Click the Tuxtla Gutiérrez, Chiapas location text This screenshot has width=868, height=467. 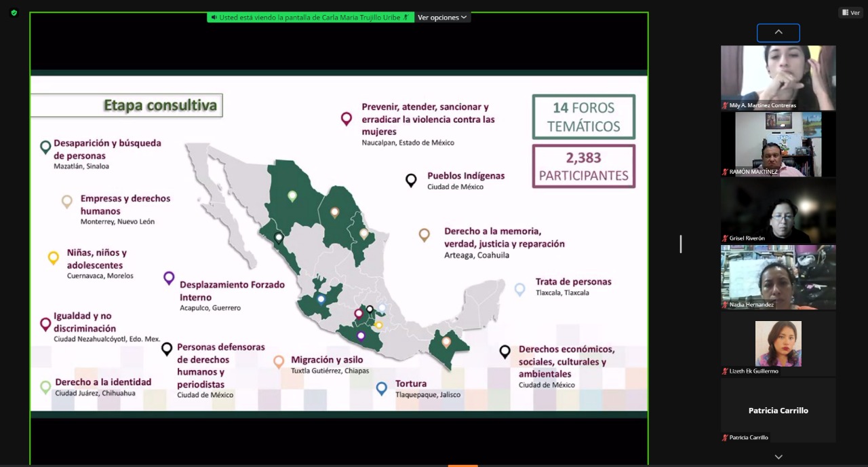(x=330, y=371)
